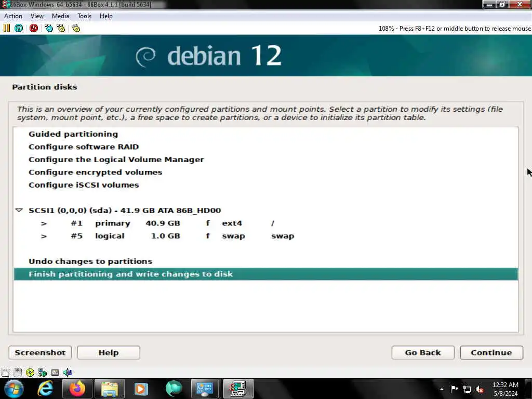Open the Help menu
This screenshot has height=399, width=532.
[106, 16]
